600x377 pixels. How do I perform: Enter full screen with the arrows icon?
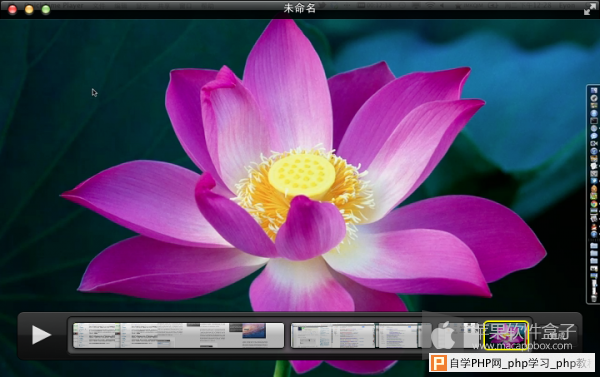tap(590, 9)
